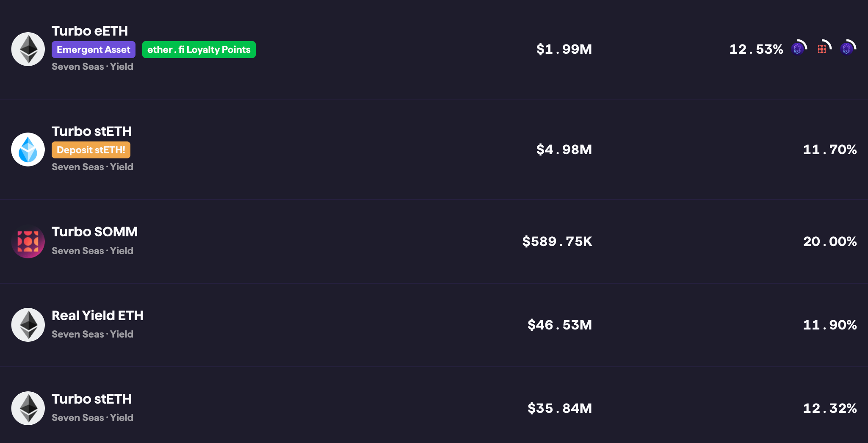The height and width of the screenshot is (443, 868).
Task: Select the $589.75K TVL value
Action: 557,241
